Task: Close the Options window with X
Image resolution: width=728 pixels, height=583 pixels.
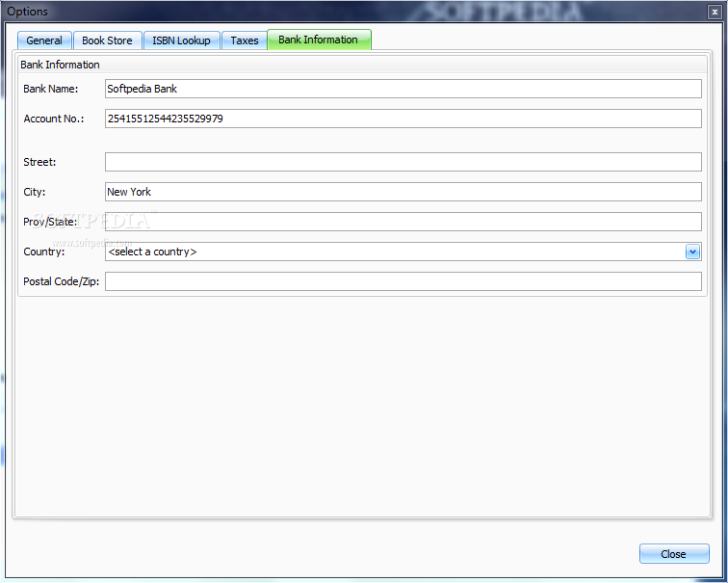Action: pyautogui.click(x=715, y=13)
